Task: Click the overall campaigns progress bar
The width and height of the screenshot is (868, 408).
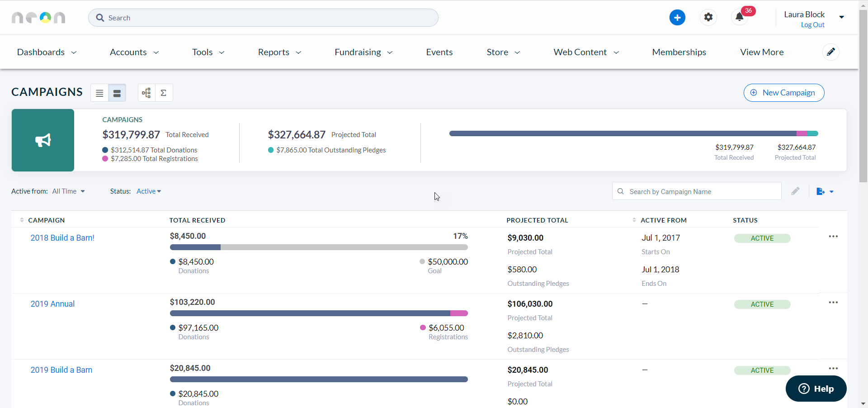Action: [x=634, y=133]
